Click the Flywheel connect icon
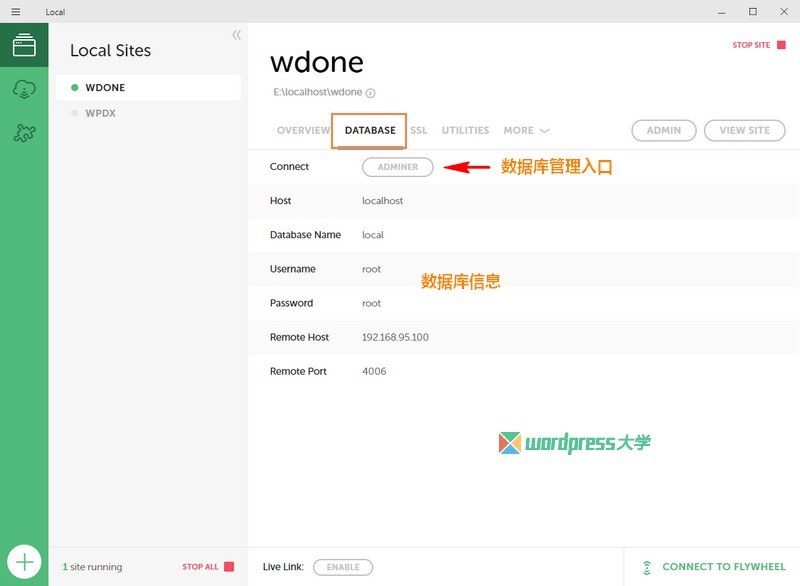 click(647, 567)
